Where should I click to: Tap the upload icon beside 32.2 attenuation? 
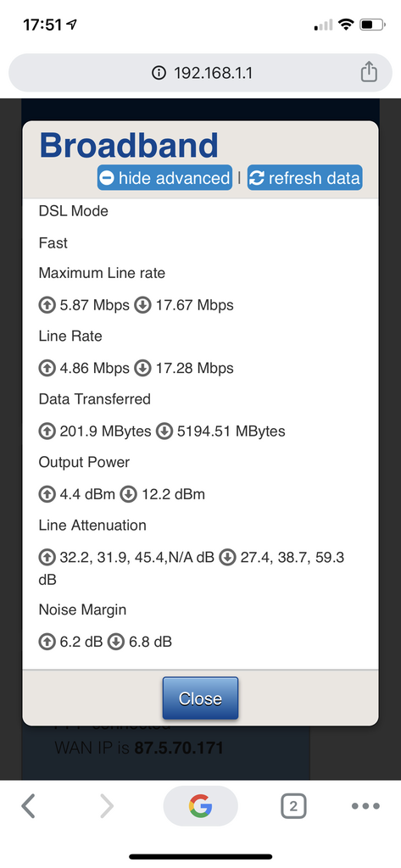coord(47,558)
